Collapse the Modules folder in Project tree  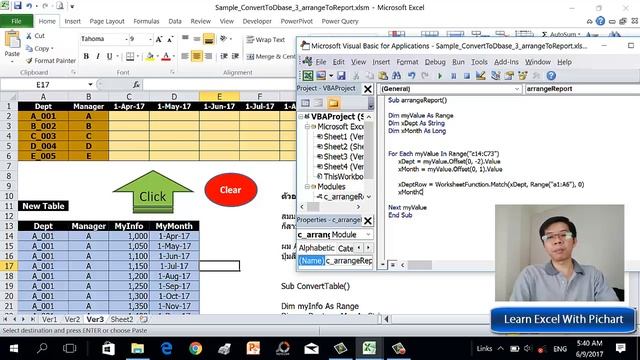[307, 187]
